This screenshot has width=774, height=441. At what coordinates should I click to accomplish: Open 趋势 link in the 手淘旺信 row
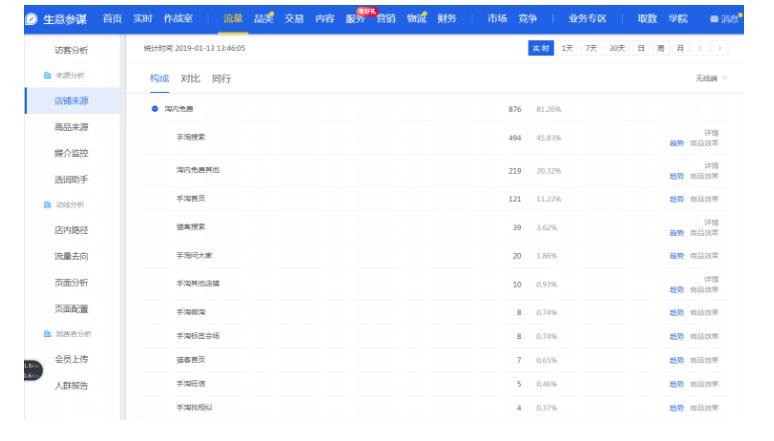point(676,384)
